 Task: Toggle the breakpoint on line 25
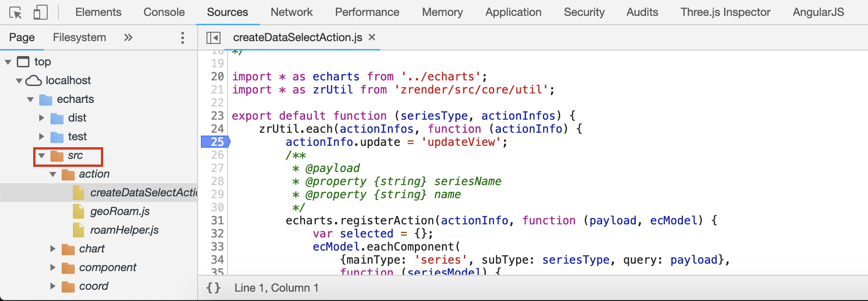coord(216,142)
